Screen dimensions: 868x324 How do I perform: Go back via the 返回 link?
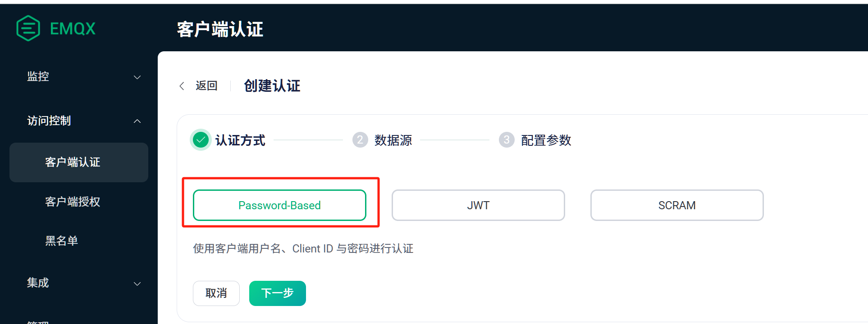click(206, 85)
